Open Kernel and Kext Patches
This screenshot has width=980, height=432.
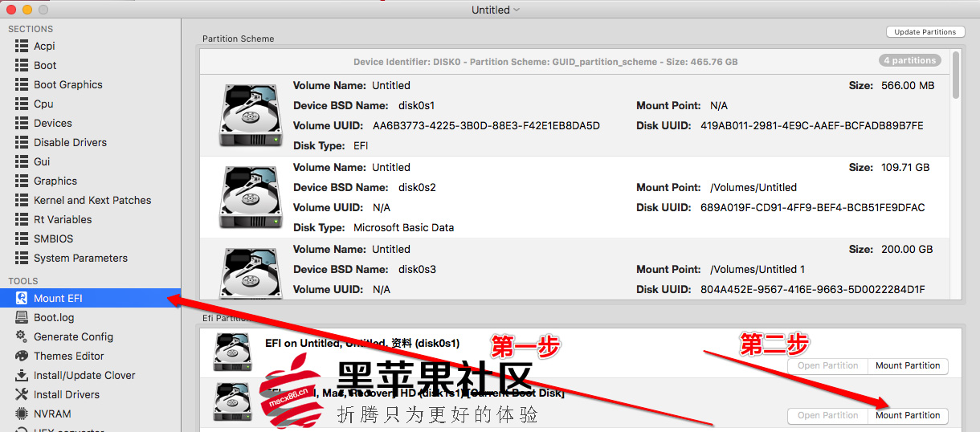92,200
